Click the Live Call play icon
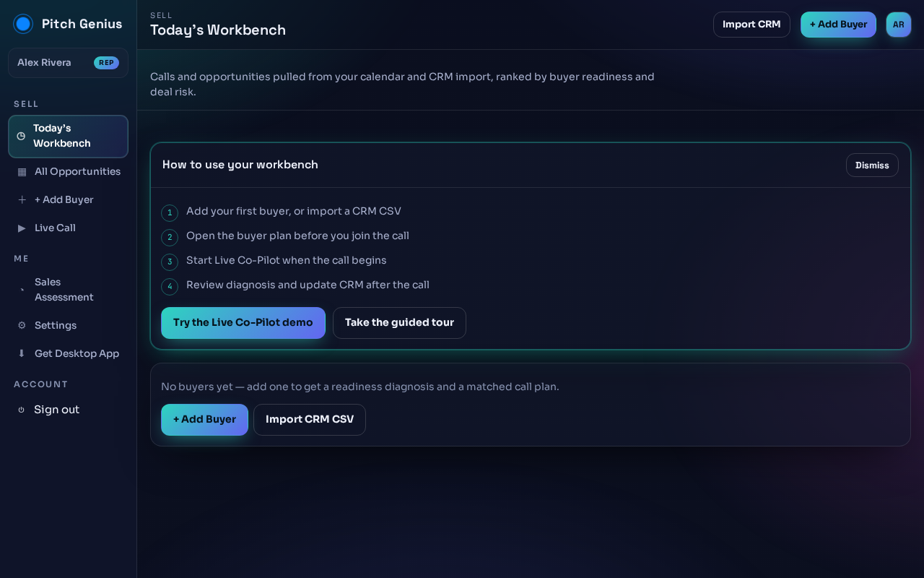Image resolution: width=924 pixels, height=578 pixels. [22, 228]
